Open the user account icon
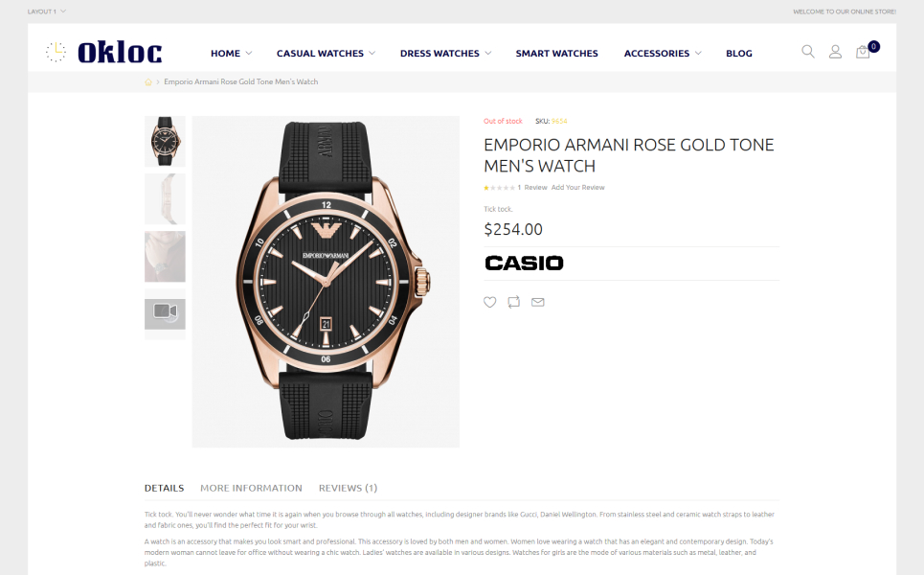The width and height of the screenshot is (924, 575). click(x=835, y=52)
